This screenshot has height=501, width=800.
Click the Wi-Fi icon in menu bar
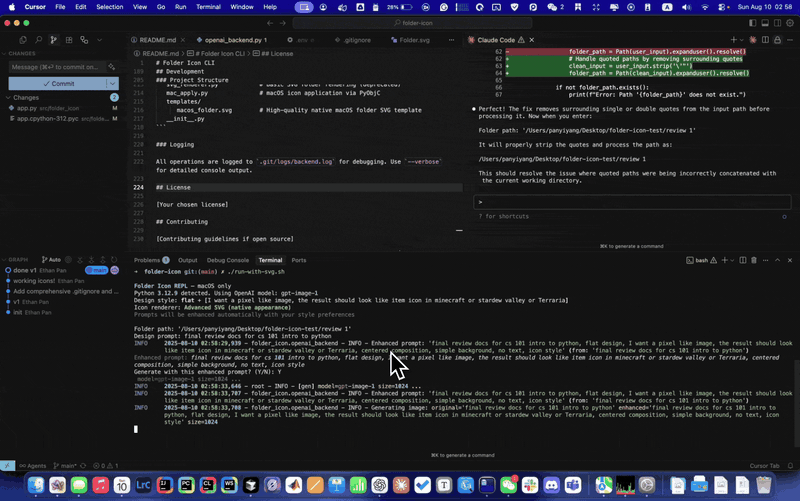[705, 7]
